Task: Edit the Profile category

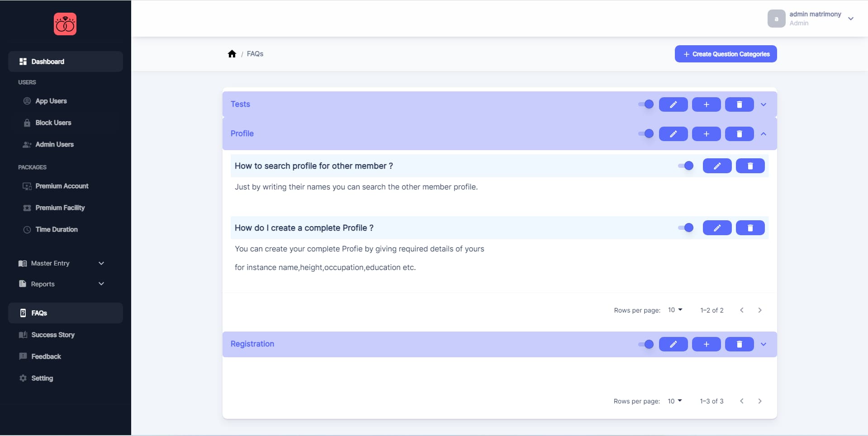Action: pos(673,134)
